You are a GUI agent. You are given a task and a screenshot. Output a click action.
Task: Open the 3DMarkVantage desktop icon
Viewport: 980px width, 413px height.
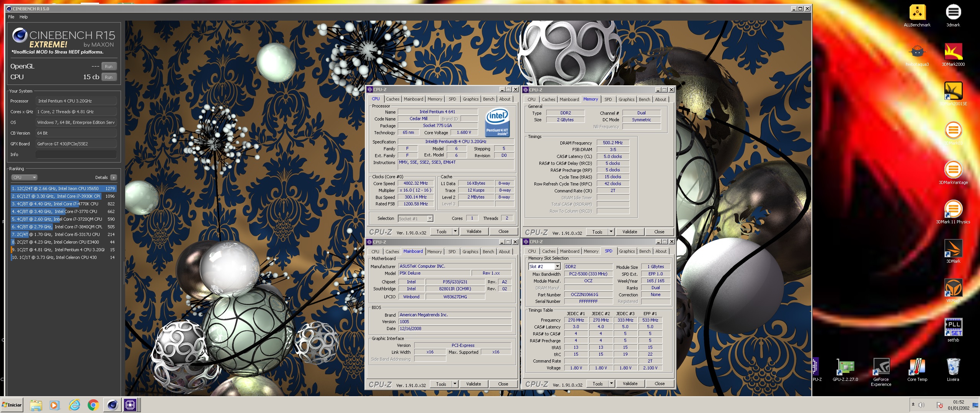pyautogui.click(x=953, y=173)
